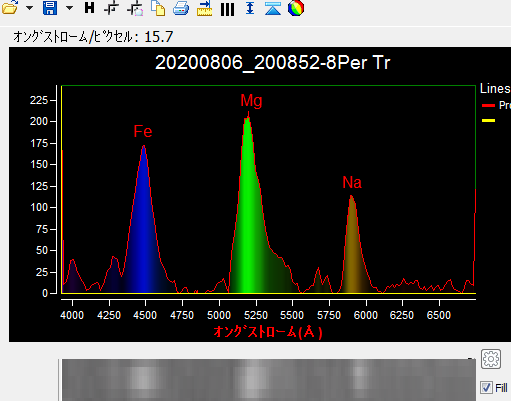511x401 pixels.
Task: Click the 4500 tick label on the x-axis
Action: (x=145, y=315)
